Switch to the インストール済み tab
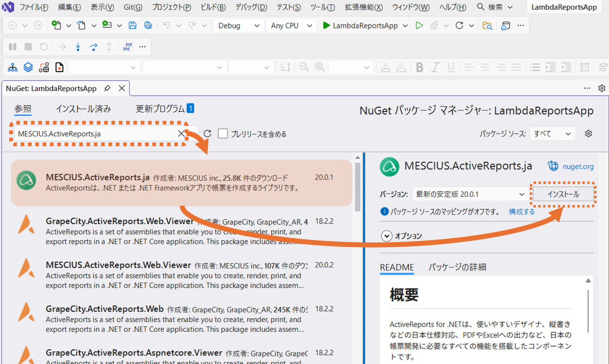 click(83, 109)
